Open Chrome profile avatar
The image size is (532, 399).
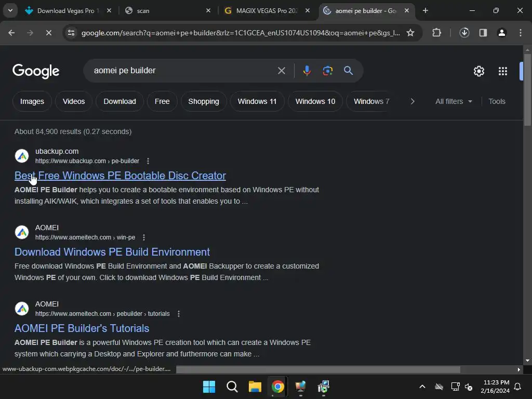pos(501,33)
